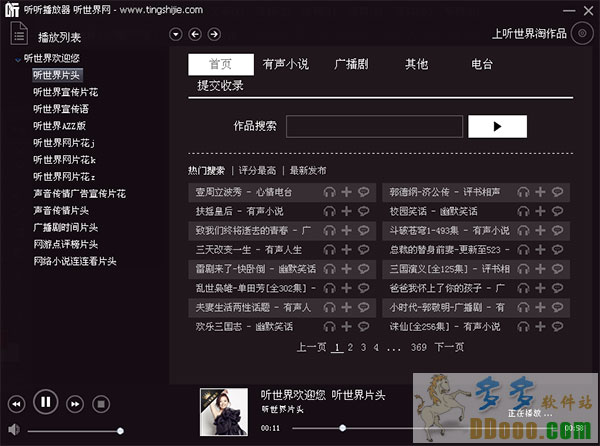Add 欢乐三国志 with the plus icon

[x=346, y=326]
